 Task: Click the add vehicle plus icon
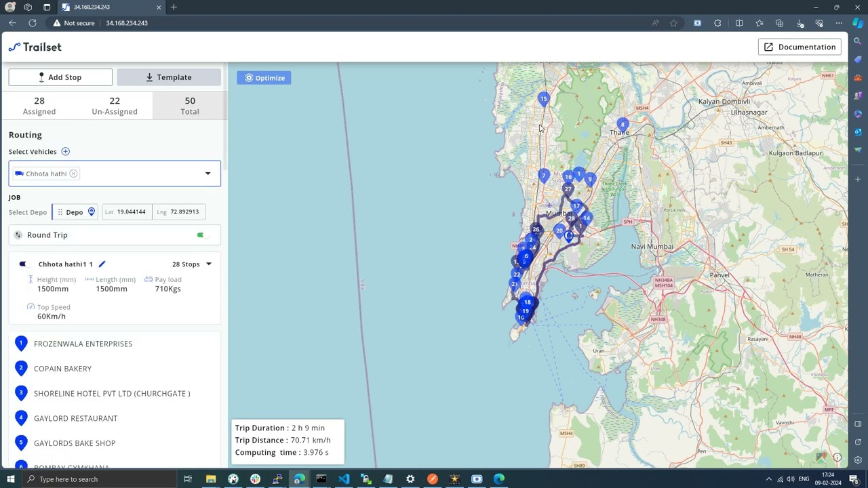66,152
